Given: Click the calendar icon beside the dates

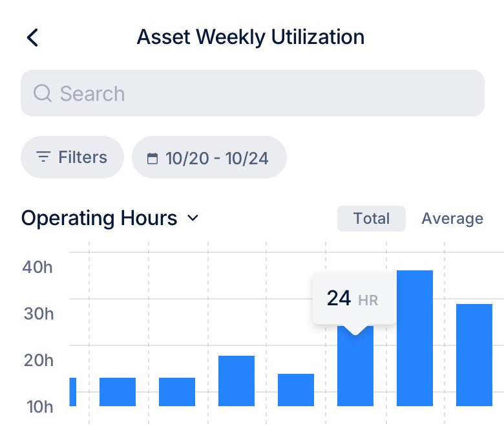Looking at the screenshot, I should click(x=152, y=158).
